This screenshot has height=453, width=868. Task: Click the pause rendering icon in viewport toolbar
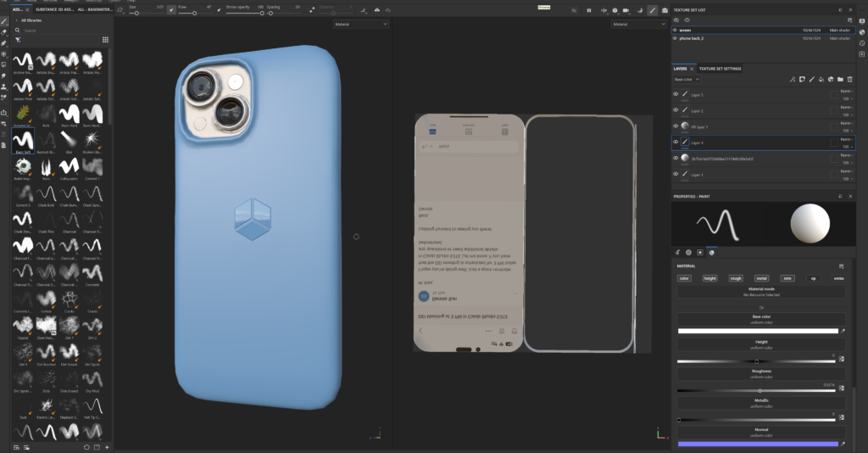pos(588,10)
